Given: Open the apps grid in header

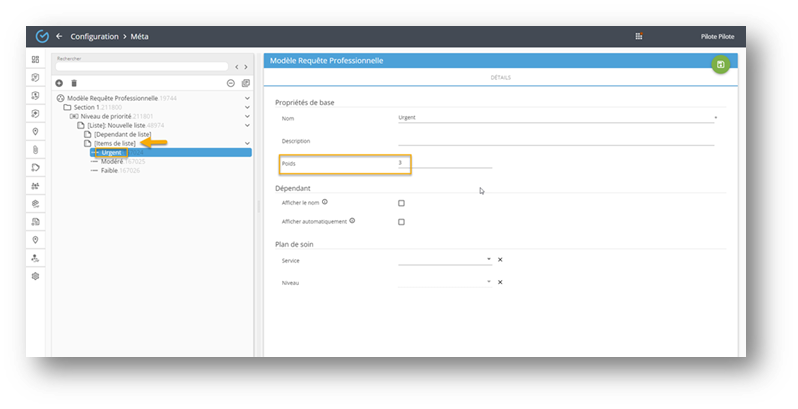Looking at the screenshot, I should pyautogui.click(x=639, y=36).
